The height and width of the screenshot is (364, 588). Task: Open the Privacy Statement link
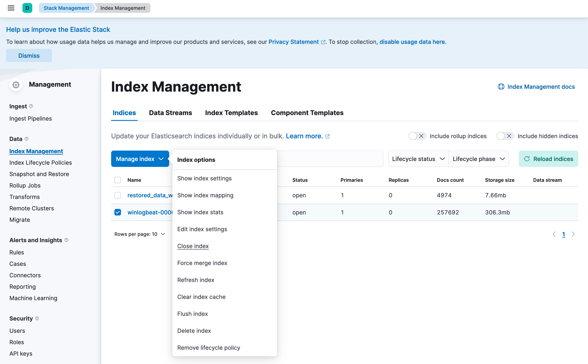(294, 42)
